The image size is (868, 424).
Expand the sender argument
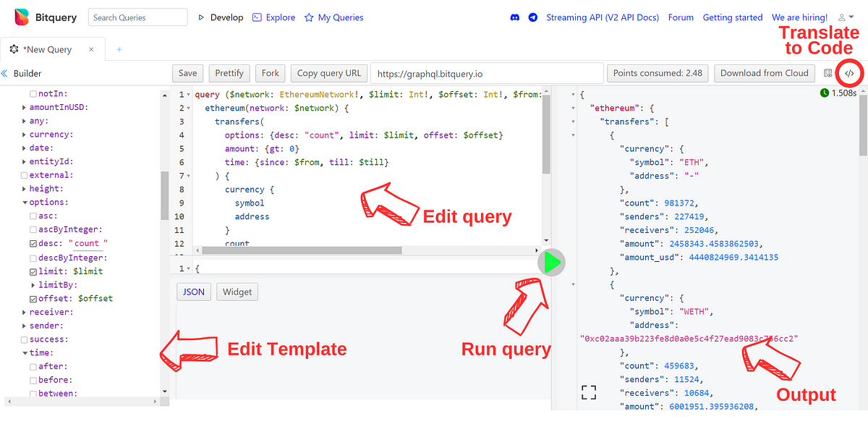coord(24,326)
